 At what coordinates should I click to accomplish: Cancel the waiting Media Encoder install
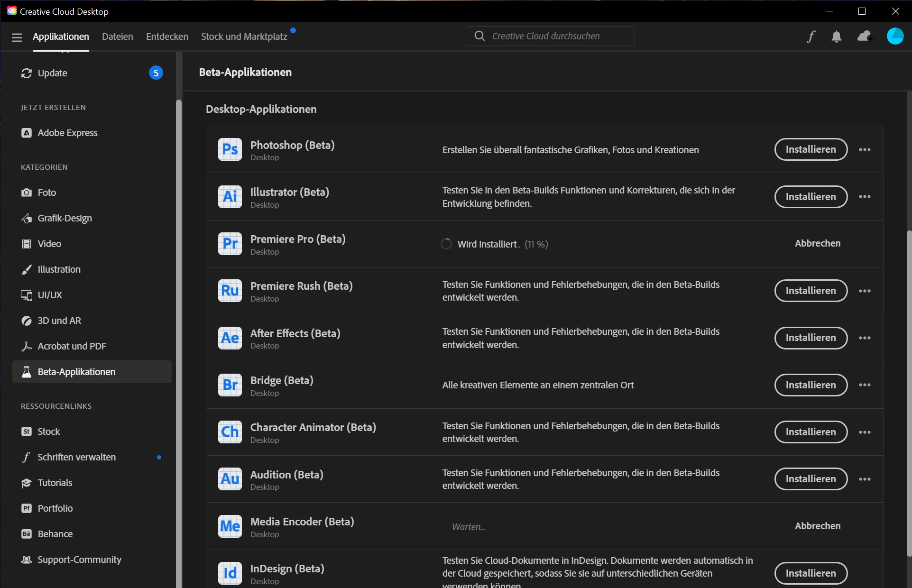point(817,526)
